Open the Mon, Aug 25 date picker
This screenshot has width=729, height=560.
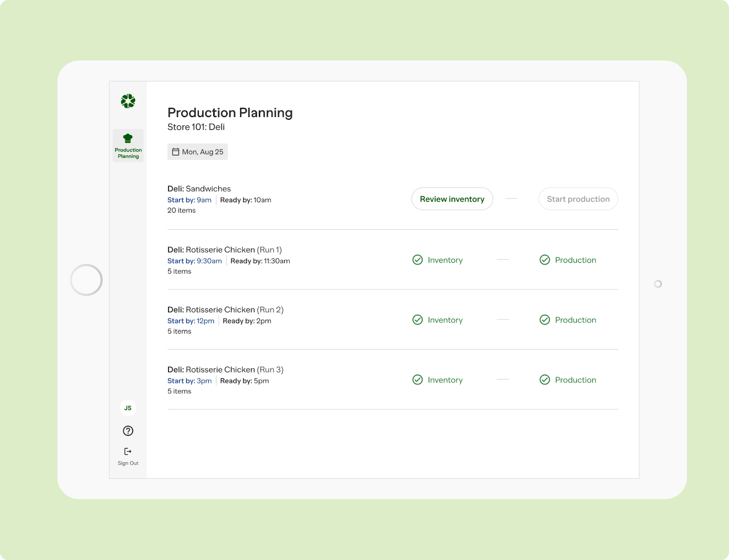[198, 152]
